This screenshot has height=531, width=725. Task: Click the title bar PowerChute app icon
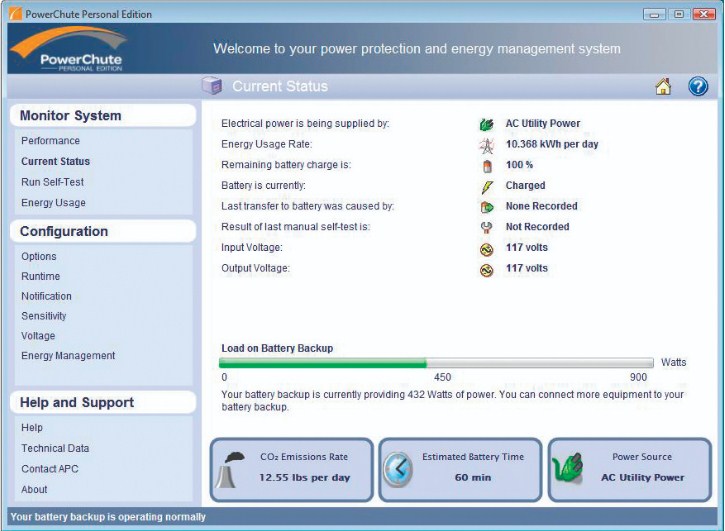pos(15,14)
